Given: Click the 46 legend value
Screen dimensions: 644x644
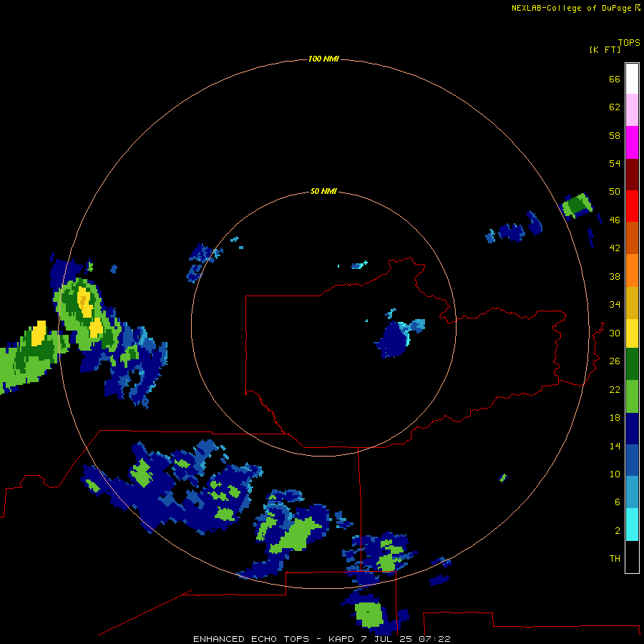Looking at the screenshot, I should tap(615, 220).
